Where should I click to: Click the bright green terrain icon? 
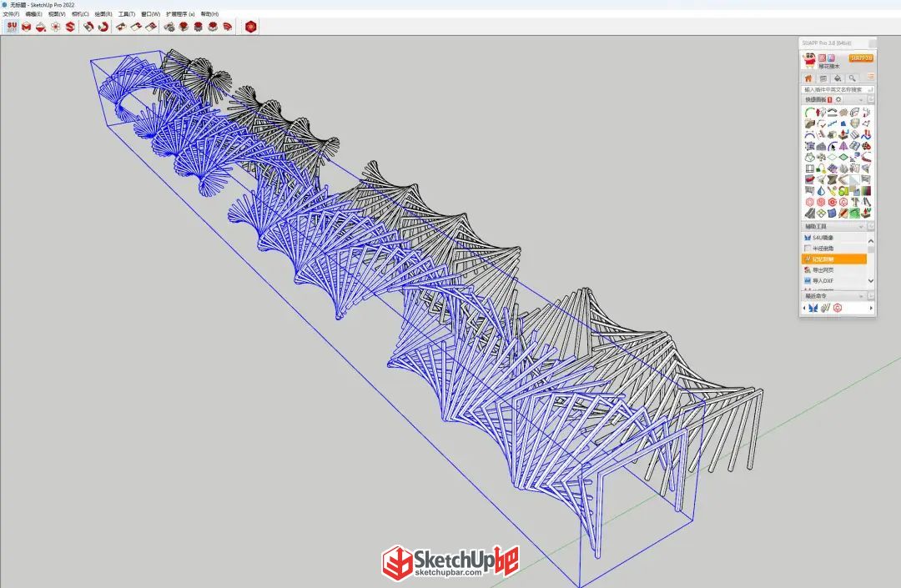854,213
